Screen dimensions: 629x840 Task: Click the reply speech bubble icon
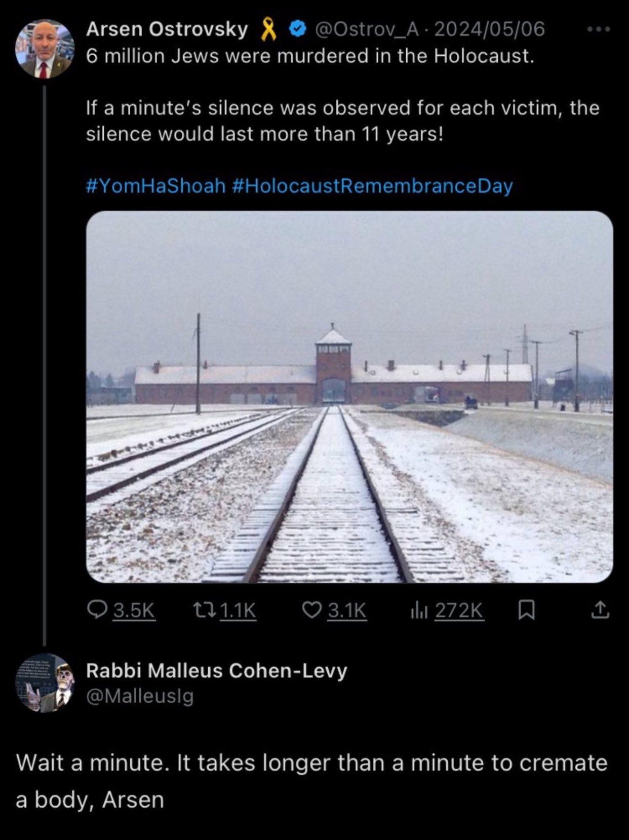tap(96, 609)
